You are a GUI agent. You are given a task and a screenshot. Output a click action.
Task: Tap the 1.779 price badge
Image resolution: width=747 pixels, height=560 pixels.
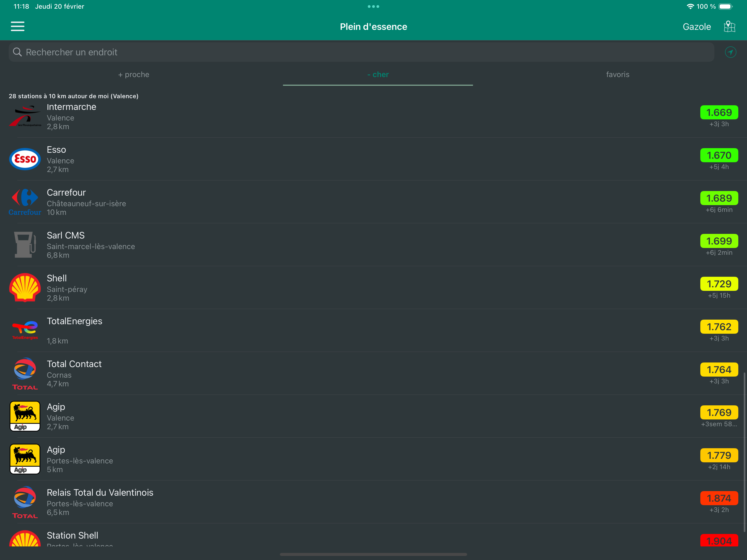coord(719,455)
